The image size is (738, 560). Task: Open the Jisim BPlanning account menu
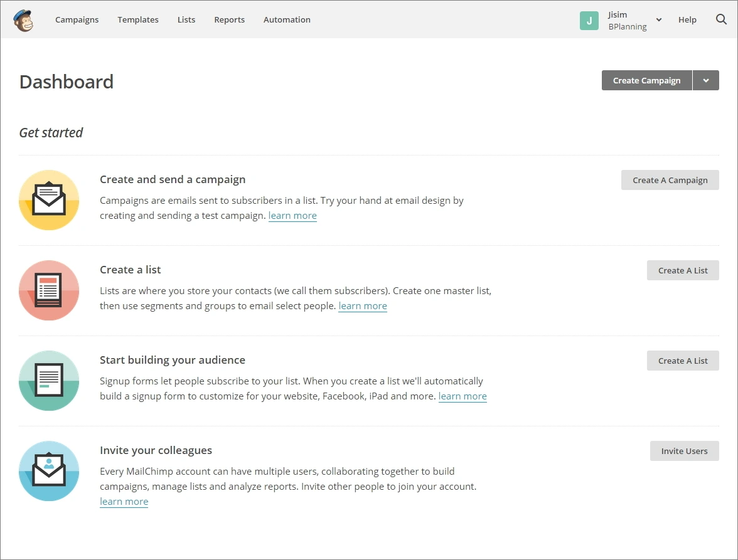(635, 20)
